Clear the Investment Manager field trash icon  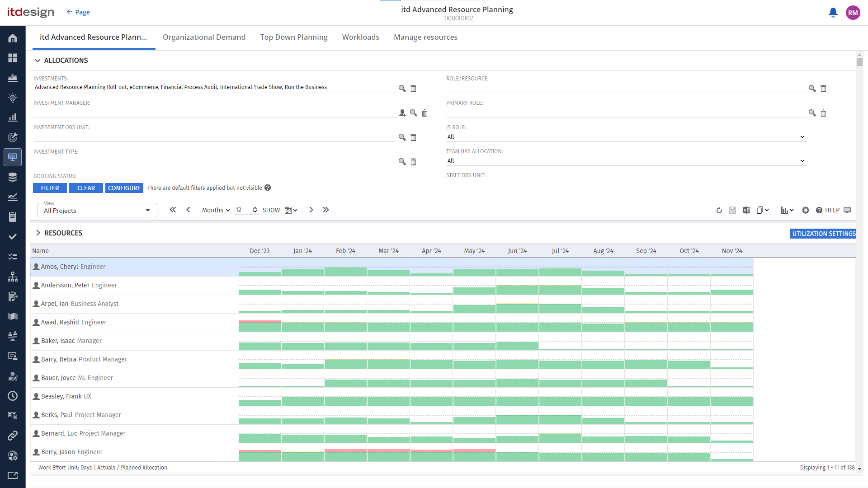[x=425, y=113]
